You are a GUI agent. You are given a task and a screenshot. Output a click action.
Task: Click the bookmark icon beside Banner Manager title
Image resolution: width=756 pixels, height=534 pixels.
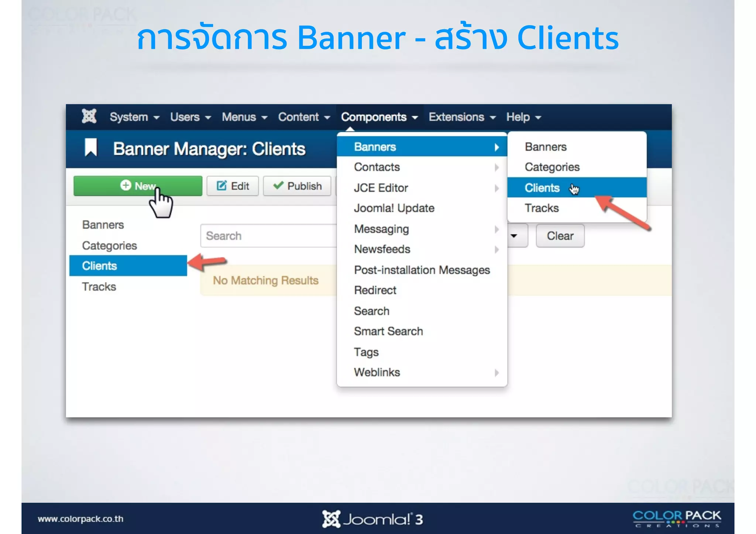coord(91,148)
